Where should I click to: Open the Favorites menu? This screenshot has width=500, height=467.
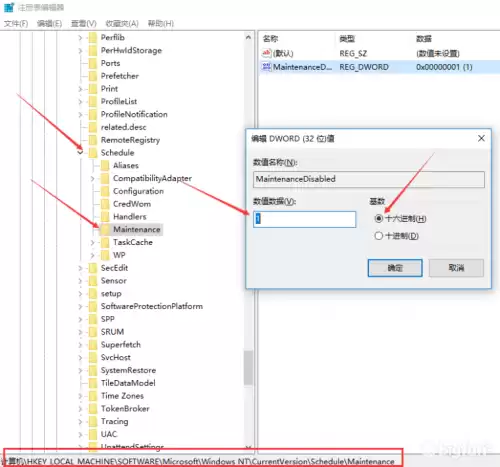pos(122,23)
